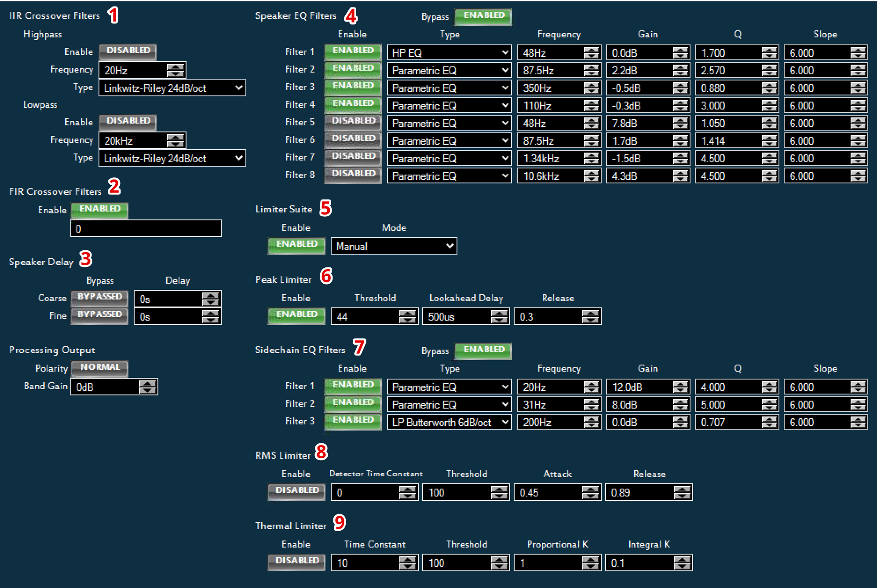Click the Speaker EQ Filter 7 frequency field
The height and width of the screenshot is (588, 877).
tap(559, 158)
